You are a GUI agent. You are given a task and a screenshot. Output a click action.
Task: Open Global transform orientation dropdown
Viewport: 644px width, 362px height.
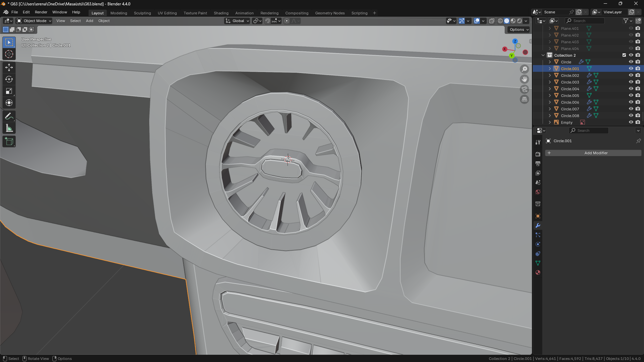237,21
